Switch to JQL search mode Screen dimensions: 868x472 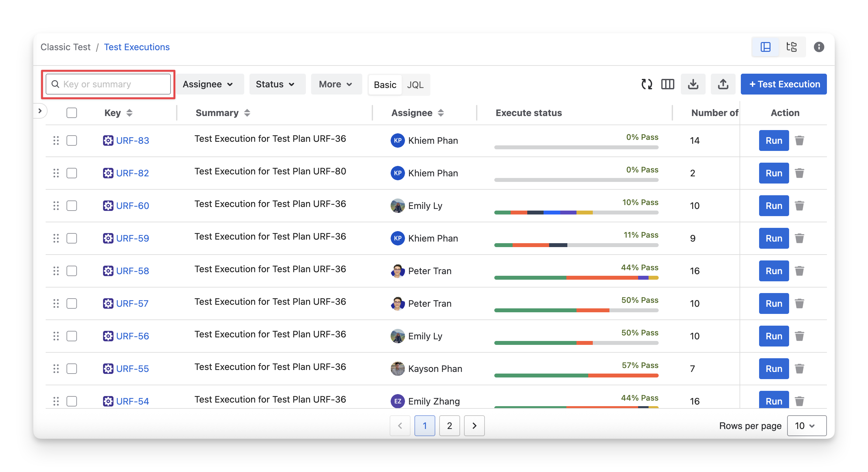[415, 85]
